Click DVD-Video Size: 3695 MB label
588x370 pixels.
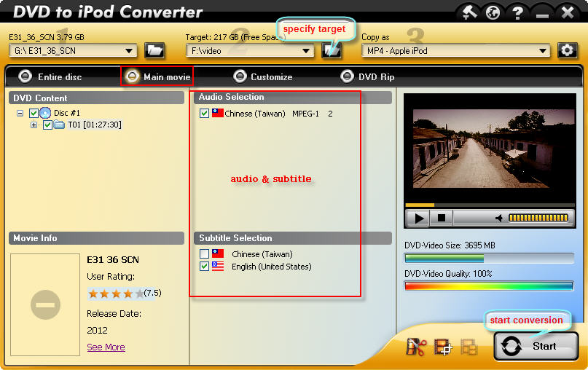(x=450, y=245)
